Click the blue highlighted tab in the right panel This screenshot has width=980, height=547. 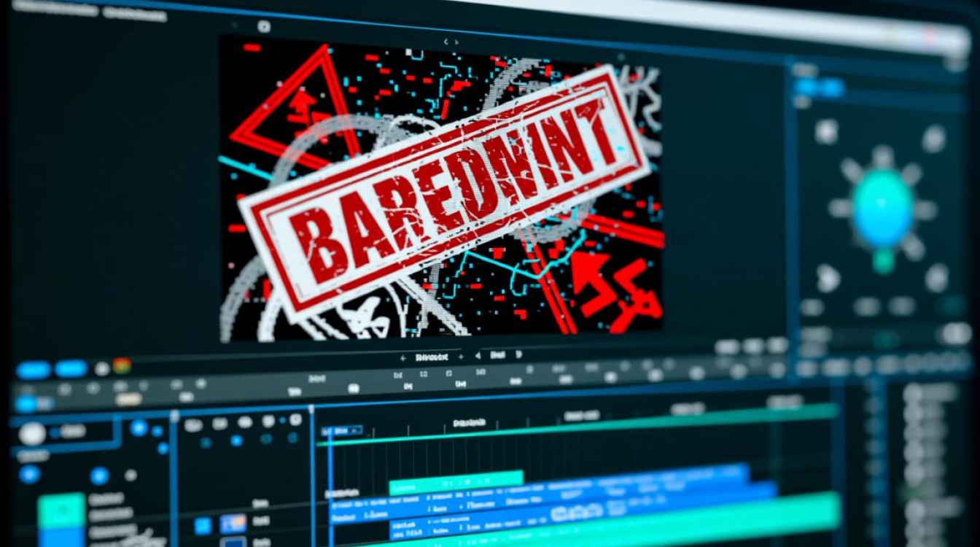[819, 88]
